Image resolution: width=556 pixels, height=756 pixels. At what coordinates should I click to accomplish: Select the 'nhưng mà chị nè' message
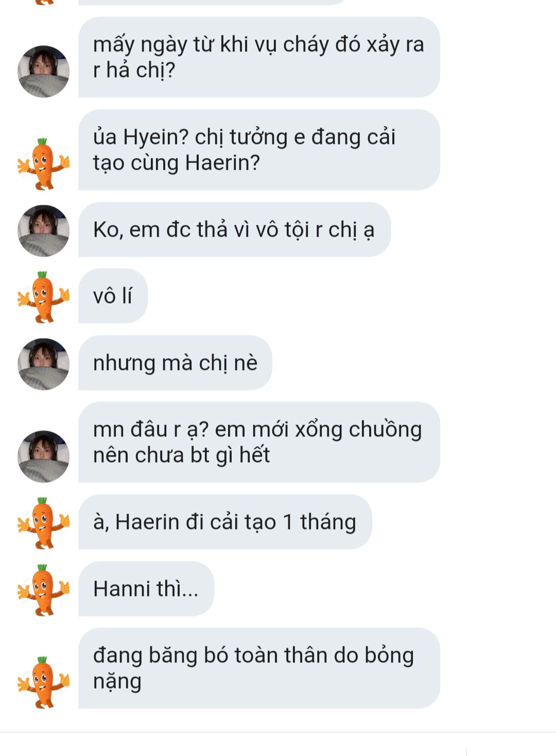(175, 363)
